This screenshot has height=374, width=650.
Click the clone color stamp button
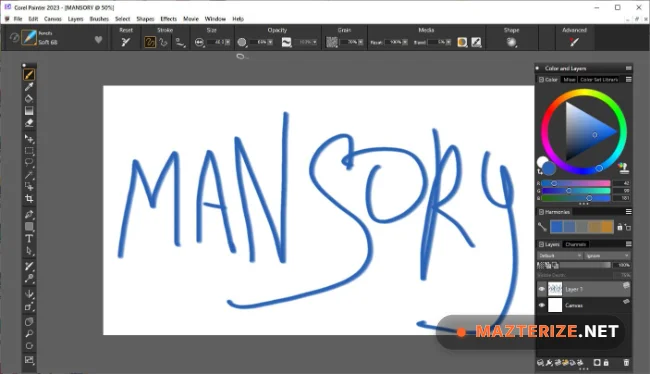point(623,168)
